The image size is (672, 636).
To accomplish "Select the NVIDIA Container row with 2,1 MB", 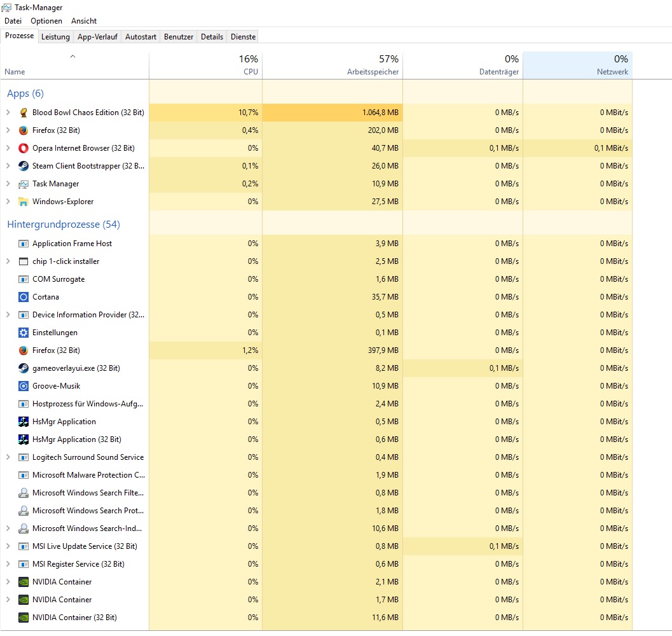I will pos(316,582).
